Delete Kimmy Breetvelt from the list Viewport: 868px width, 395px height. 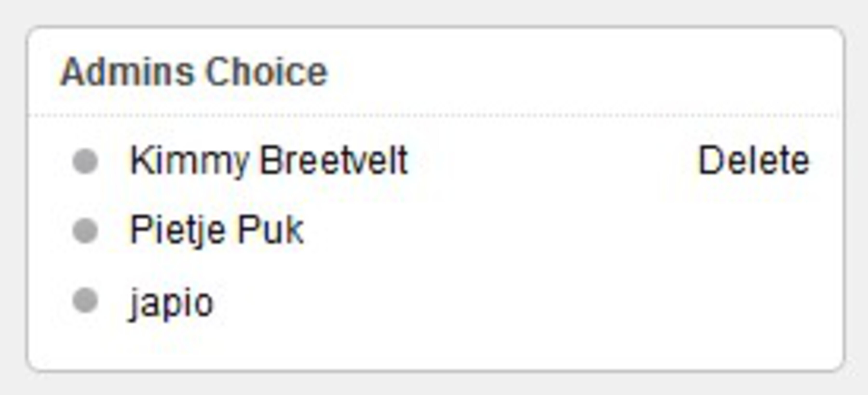coord(753,161)
